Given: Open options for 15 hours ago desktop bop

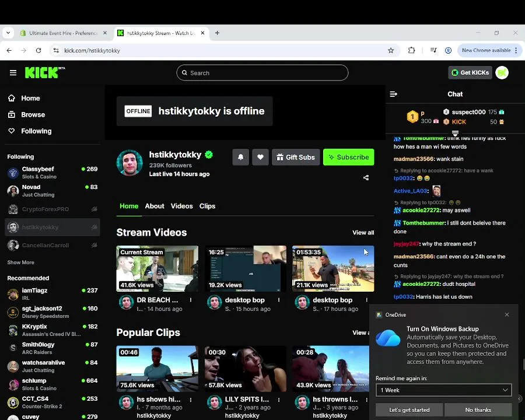Looking at the screenshot, I should (279, 300).
